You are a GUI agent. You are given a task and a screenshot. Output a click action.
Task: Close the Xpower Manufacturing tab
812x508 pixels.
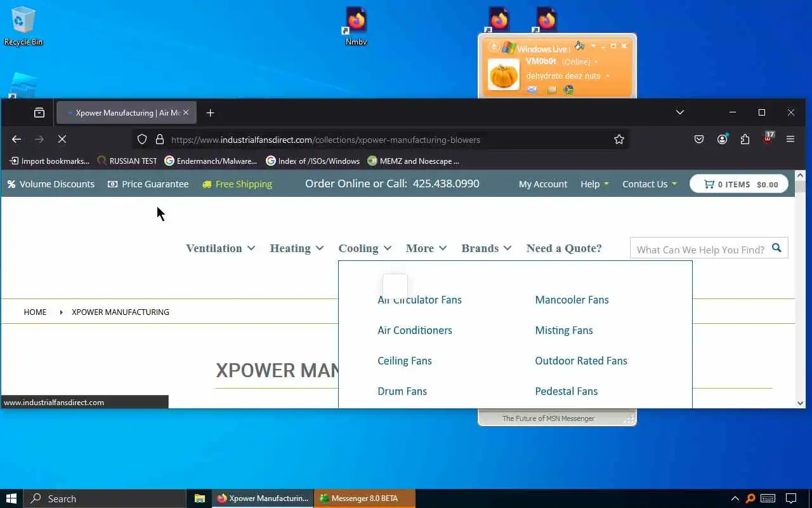[x=186, y=113]
